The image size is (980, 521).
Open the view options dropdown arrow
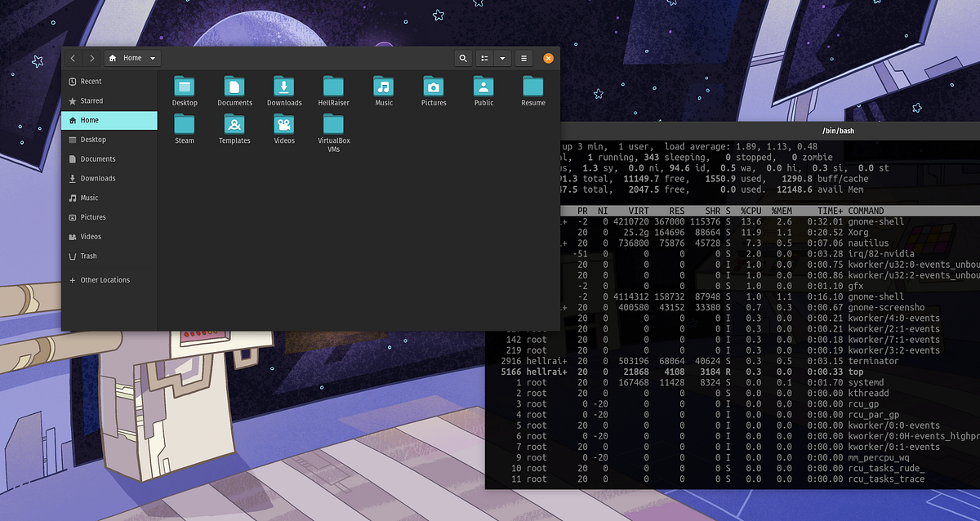501,58
